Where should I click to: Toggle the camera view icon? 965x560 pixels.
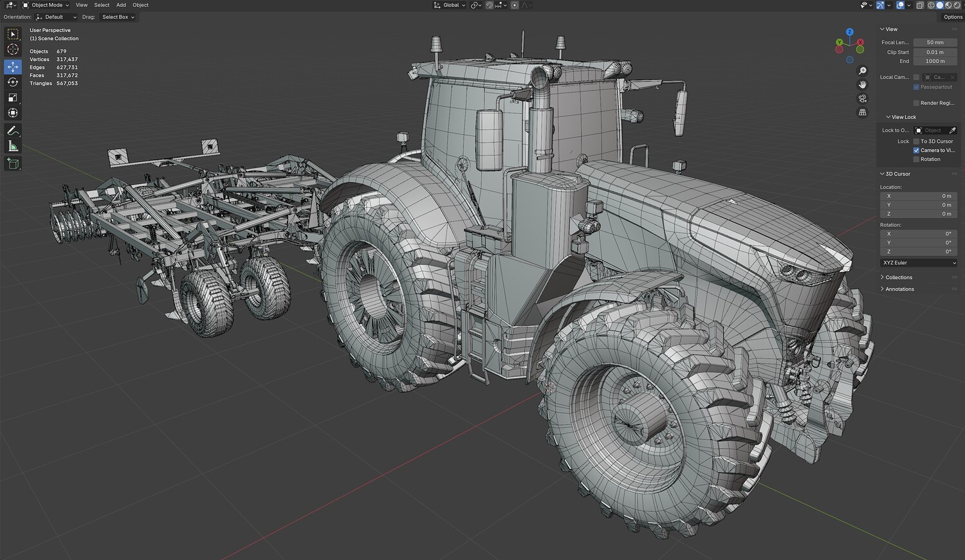[863, 98]
